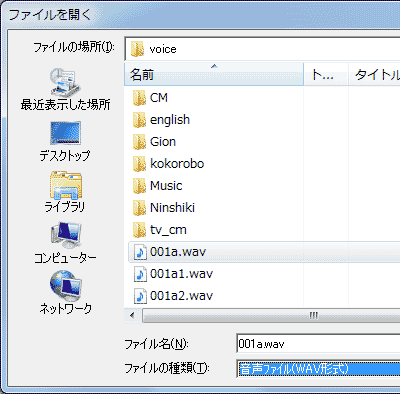Click the ライブラリ label
400x394 pixels.
coord(65,207)
